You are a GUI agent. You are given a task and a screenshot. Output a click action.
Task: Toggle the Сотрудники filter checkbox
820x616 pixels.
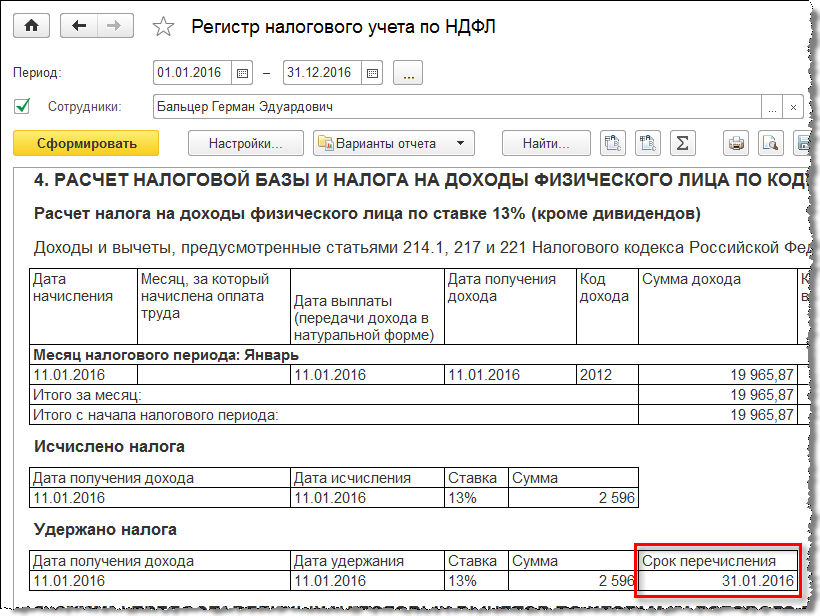click(22, 106)
